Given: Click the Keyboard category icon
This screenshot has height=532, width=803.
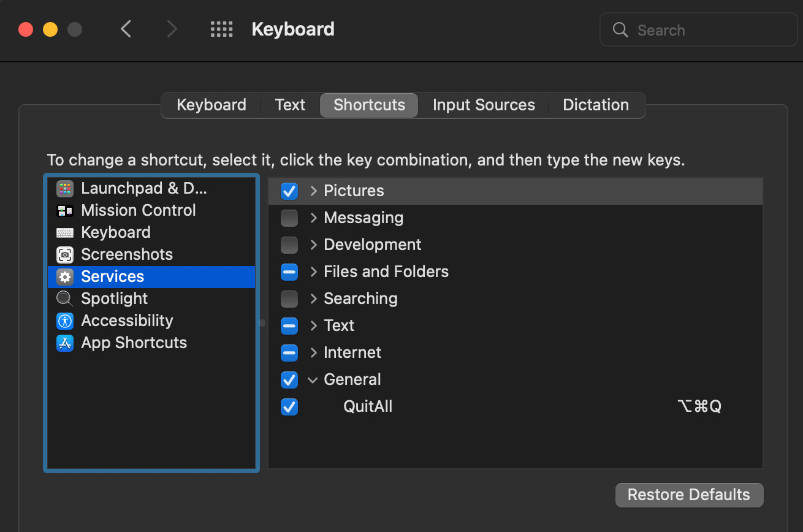Looking at the screenshot, I should [65, 232].
